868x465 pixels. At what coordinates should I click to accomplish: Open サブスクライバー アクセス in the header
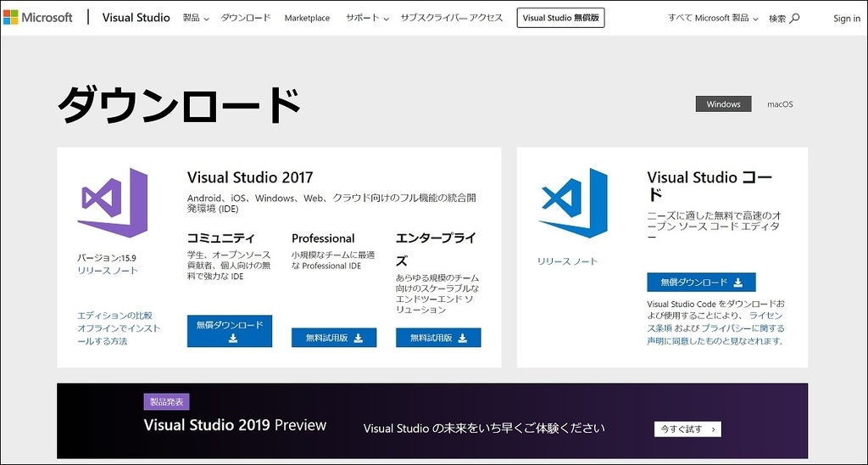pyautogui.click(x=452, y=19)
